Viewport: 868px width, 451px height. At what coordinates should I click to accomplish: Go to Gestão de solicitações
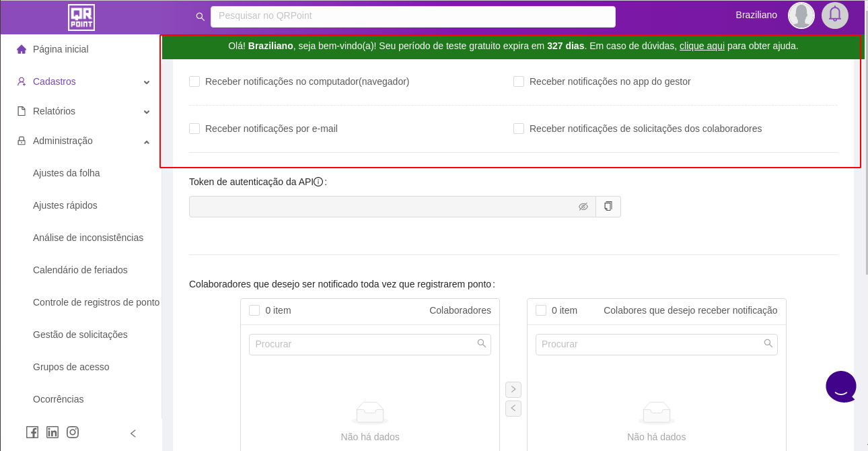point(80,335)
